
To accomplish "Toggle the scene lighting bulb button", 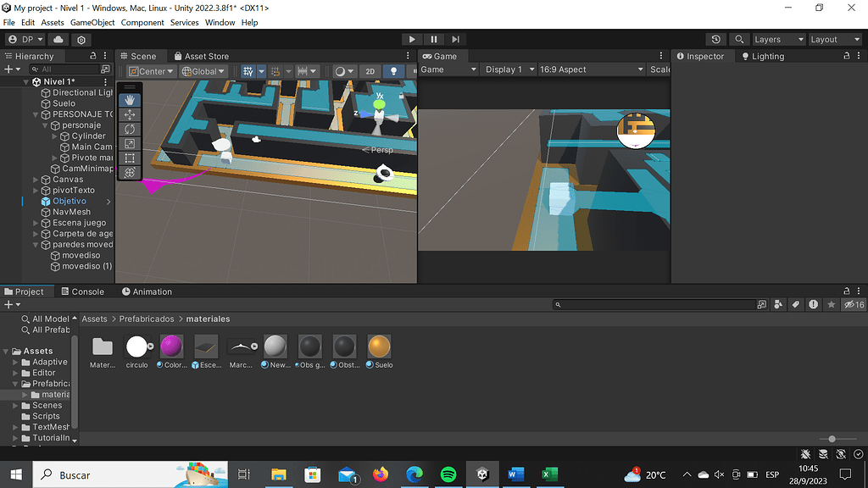I will (392, 71).
